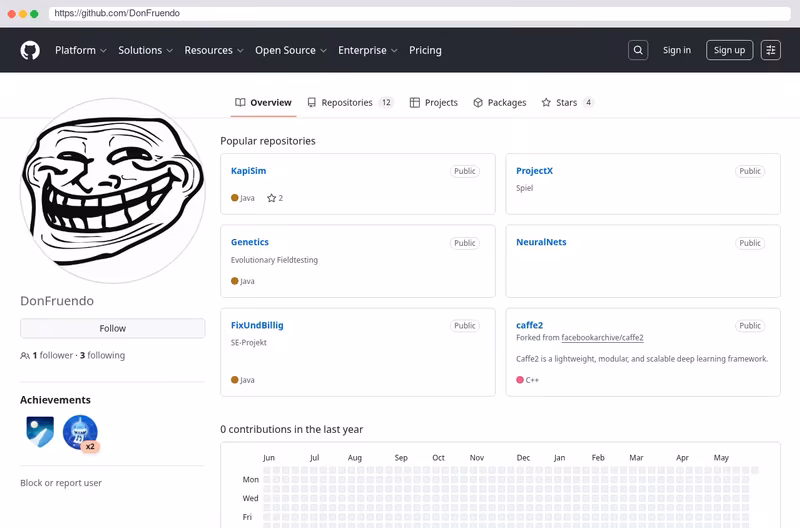The image size is (800, 528).
Task: Open the FixUndBillig repository
Action: click(257, 325)
